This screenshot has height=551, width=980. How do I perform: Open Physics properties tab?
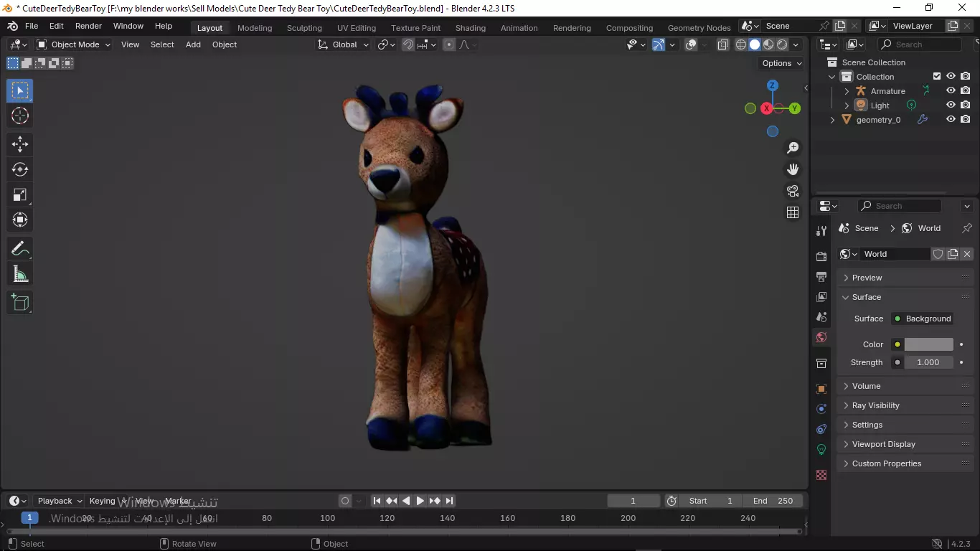point(821,409)
